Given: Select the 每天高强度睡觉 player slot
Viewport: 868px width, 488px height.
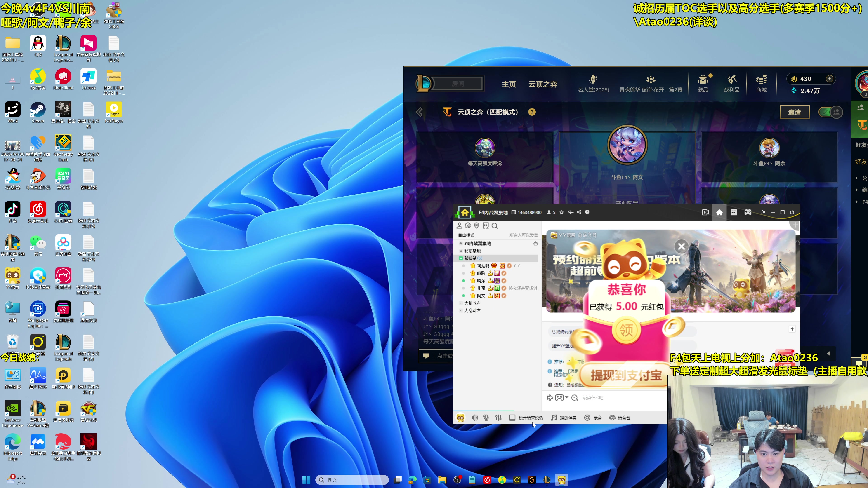Looking at the screenshot, I should pyautogui.click(x=485, y=157).
